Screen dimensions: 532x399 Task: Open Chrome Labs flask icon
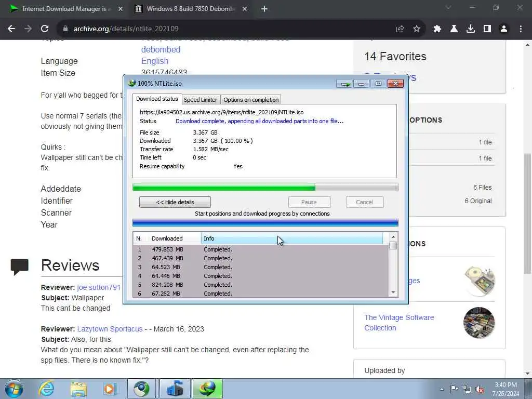pyautogui.click(x=454, y=29)
